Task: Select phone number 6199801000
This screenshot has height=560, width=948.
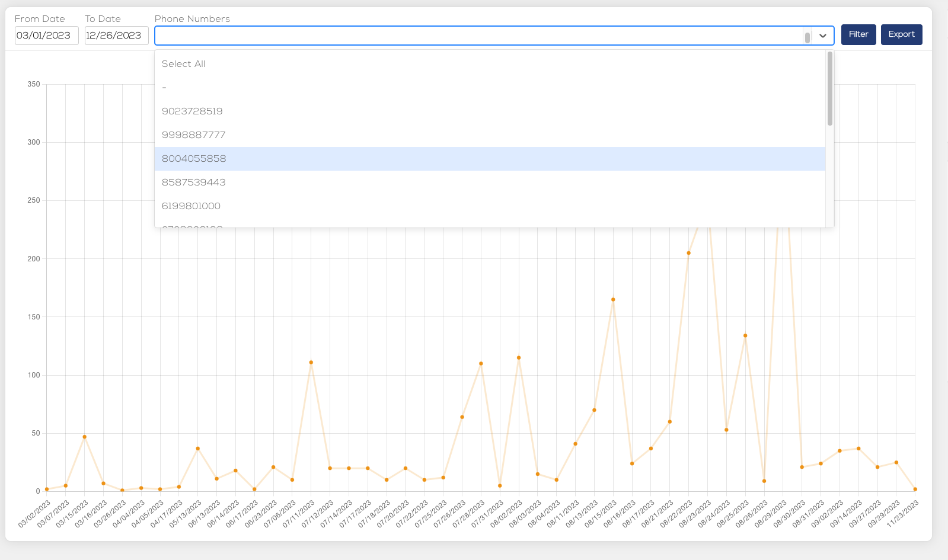Action: click(191, 206)
